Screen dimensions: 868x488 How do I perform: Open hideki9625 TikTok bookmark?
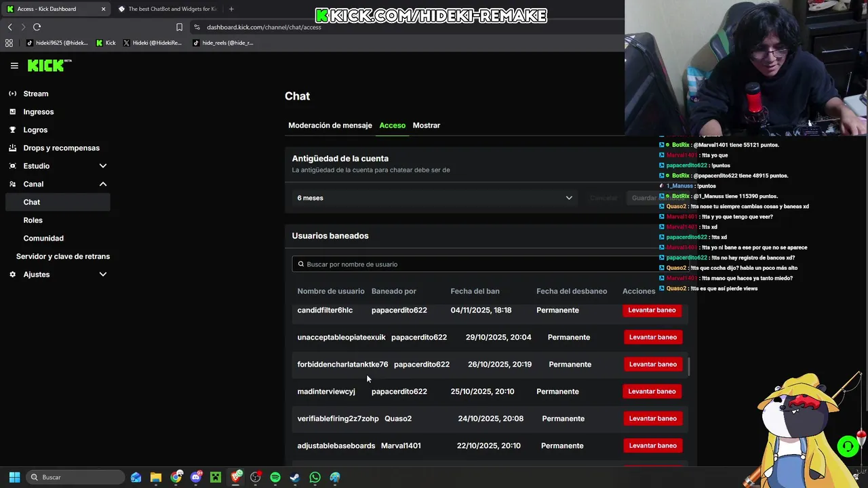pyautogui.click(x=57, y=43)
